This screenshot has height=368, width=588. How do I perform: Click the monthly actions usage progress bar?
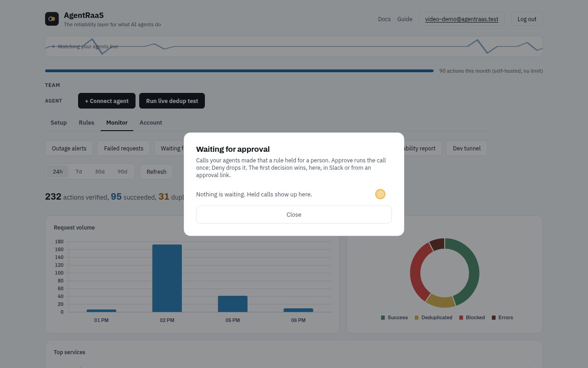(239, 71)
